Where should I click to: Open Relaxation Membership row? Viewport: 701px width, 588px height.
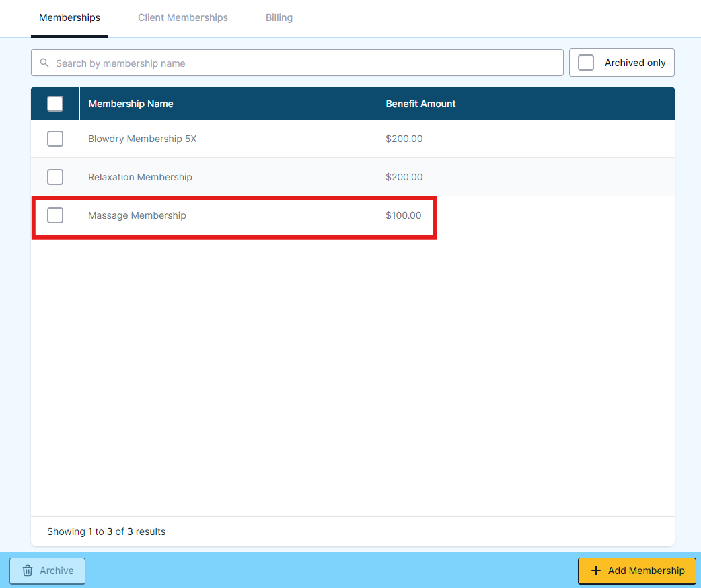click(x=353, y=177)
